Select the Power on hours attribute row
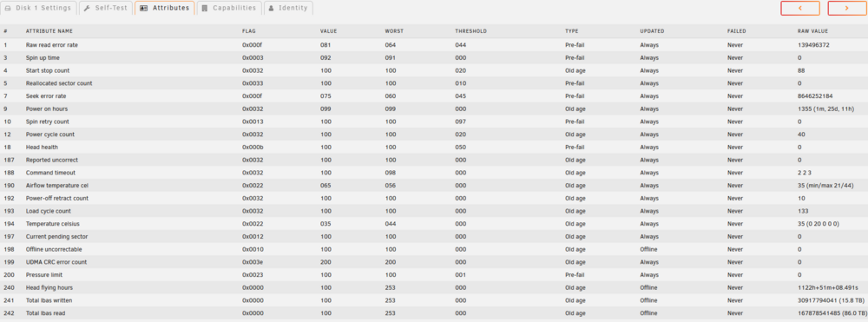Screen dimensions: 868x322 point(434,108)
